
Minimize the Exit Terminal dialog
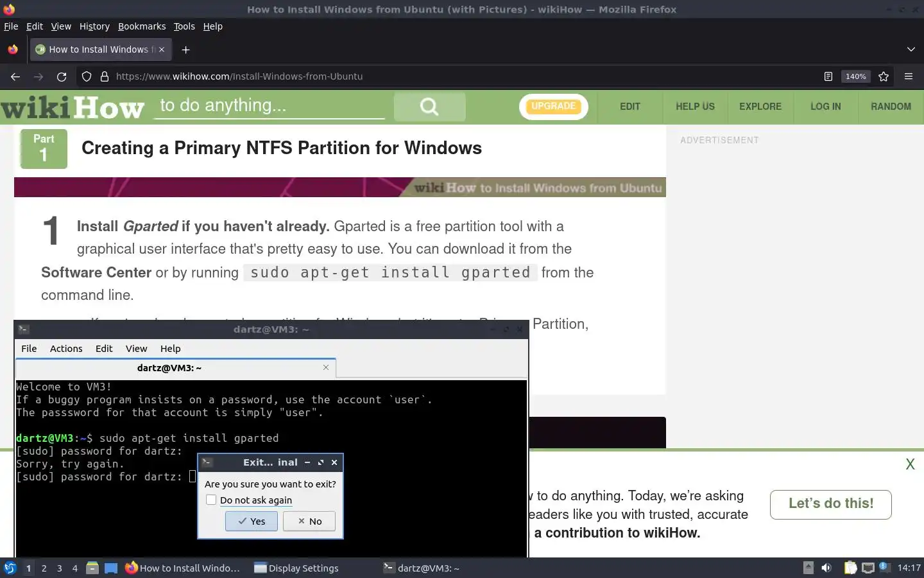(307, 462)
